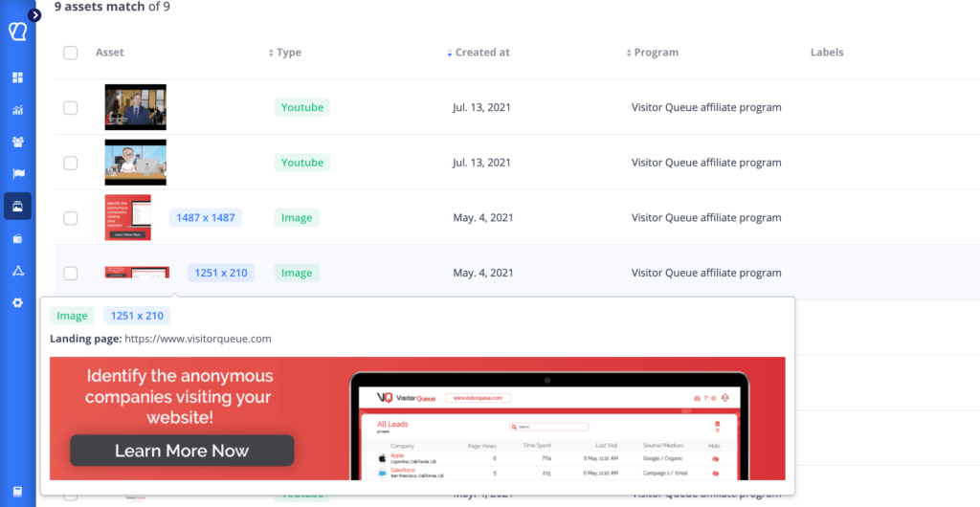Click the '9 assets match of 9' text
Screen dimensions: 980x507
112,7
